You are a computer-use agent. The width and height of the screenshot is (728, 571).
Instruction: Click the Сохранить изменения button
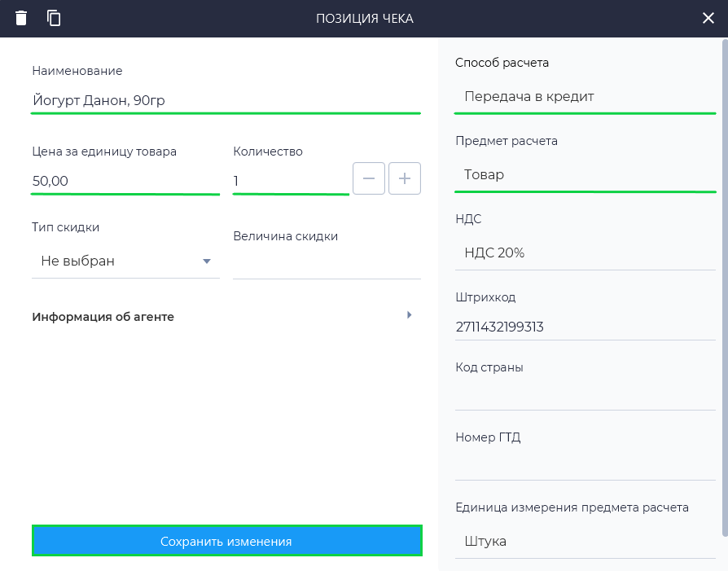coord(226,541)
